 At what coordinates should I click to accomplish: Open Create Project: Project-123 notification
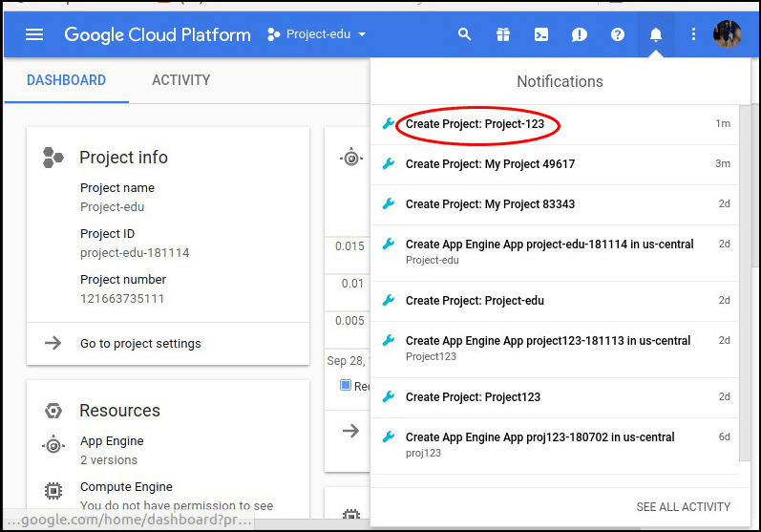click(x=554, y=124)
